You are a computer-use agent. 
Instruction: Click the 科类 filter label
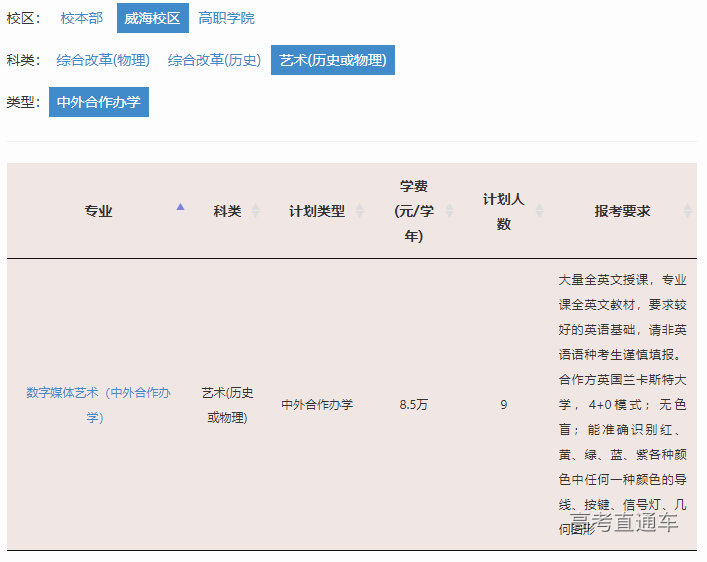(23, 60)
